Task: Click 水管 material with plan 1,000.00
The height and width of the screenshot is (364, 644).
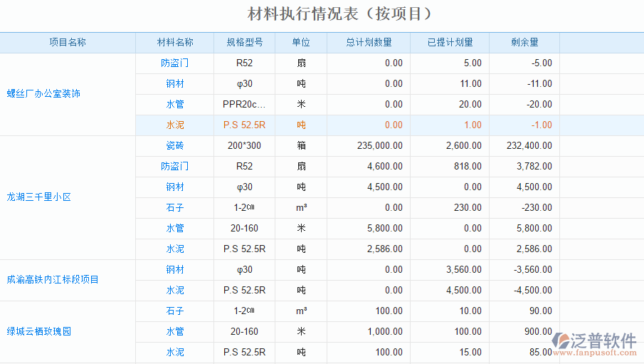Action: point(174,331)
